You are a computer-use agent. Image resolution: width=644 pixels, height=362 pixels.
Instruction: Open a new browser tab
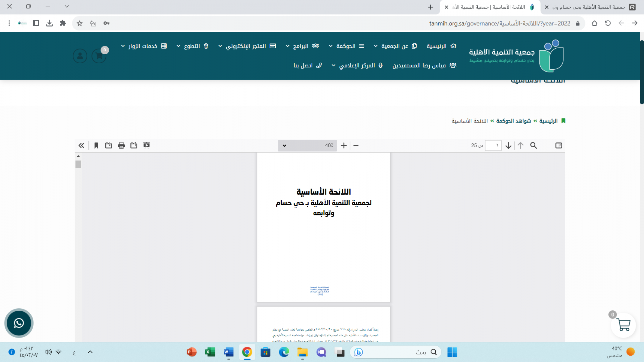click(x=431, y=7)
